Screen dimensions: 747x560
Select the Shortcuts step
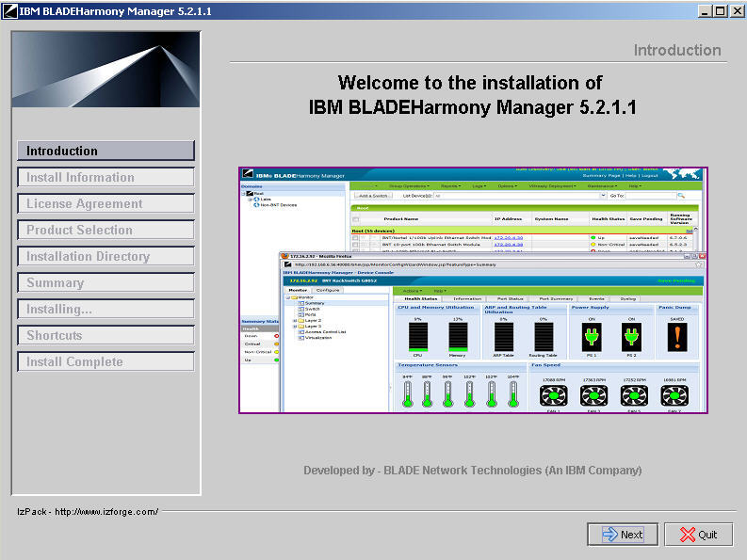click(x=106, y=335)
